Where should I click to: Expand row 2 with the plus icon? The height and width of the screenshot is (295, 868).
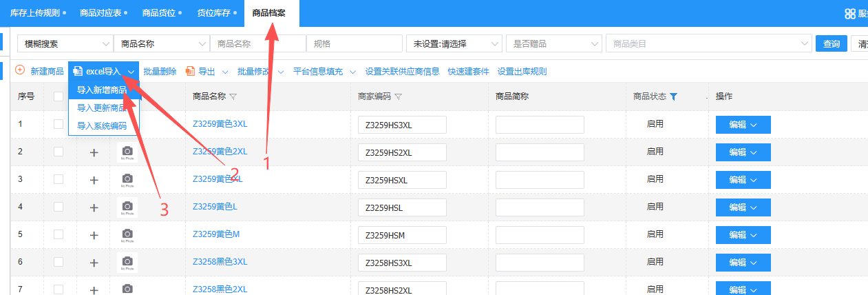[x=94, y=152]
